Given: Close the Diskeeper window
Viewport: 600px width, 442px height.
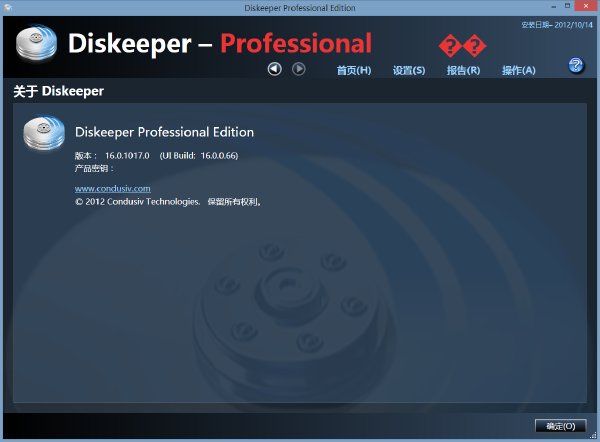Looking at the screenshot, I should 586,6.
